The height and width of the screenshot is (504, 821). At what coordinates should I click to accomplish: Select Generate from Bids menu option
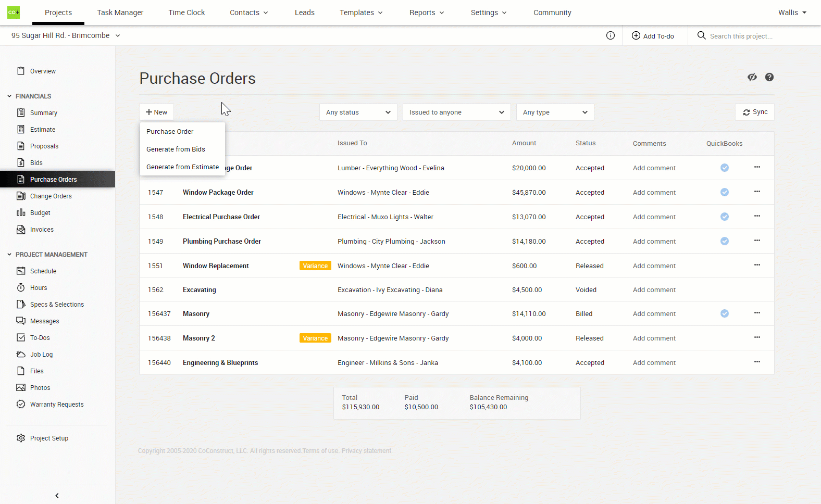pyautogui.click(x=176, y=149)
